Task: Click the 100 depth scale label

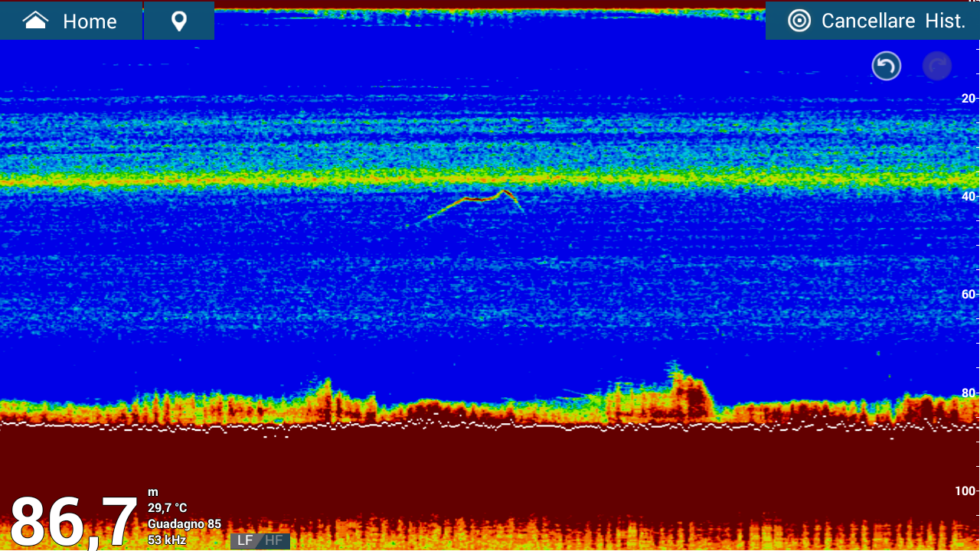Action: (966, 491)
